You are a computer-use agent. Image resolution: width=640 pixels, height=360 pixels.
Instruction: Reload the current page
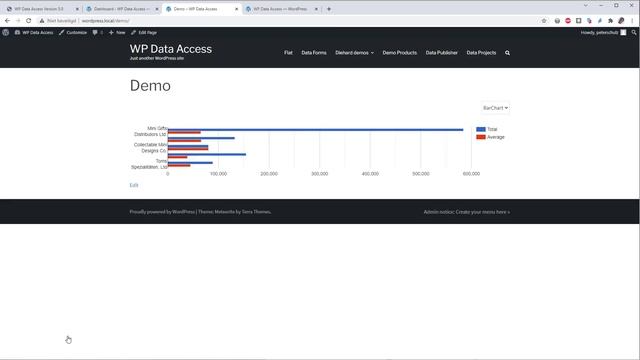pos(29,20)
